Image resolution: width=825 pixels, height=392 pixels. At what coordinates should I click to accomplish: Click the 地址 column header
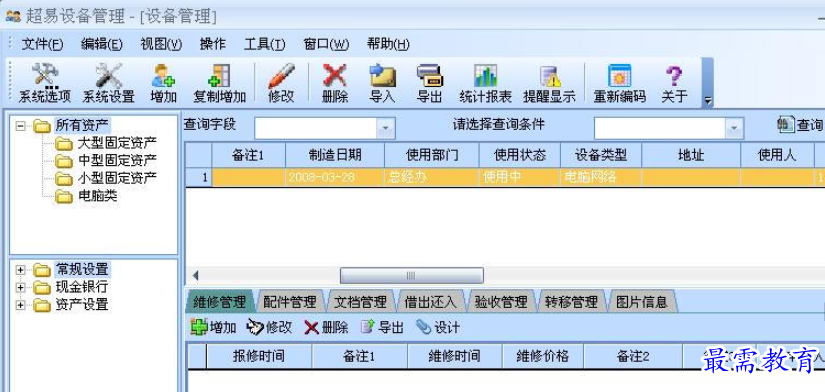[x=691, y=155]
